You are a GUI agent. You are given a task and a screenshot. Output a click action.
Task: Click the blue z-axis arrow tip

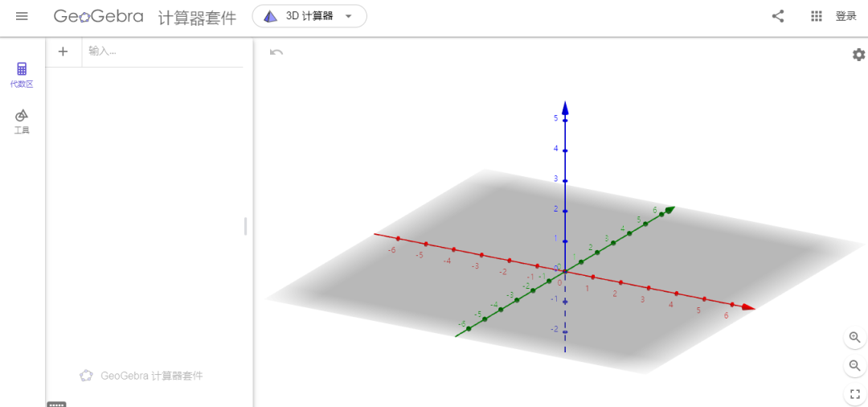pos(565,107)
